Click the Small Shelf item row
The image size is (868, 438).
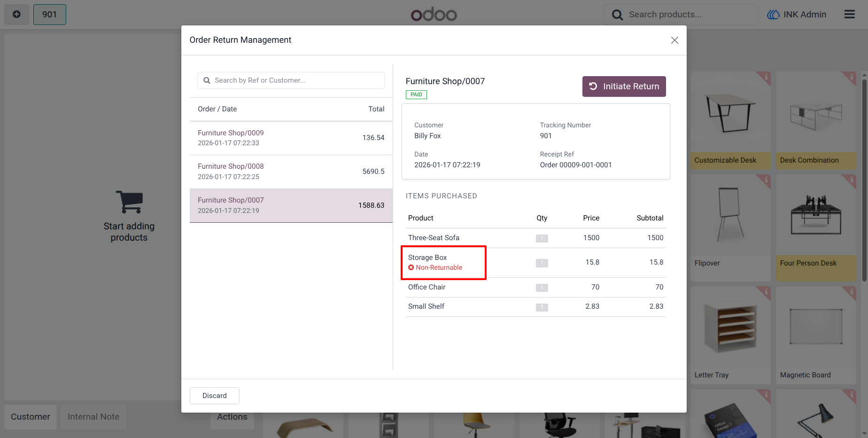pos(535,307)
